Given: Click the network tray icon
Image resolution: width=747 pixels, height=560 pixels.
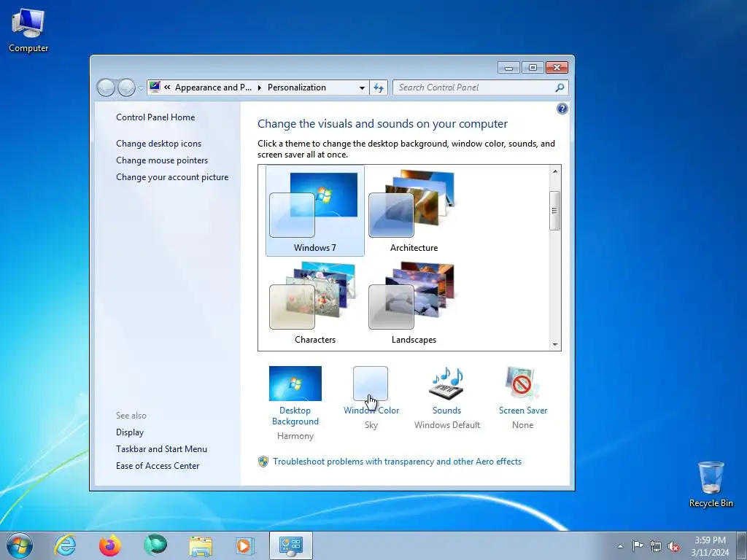Looking at the screenshot, I should click(x=656, y=546).
